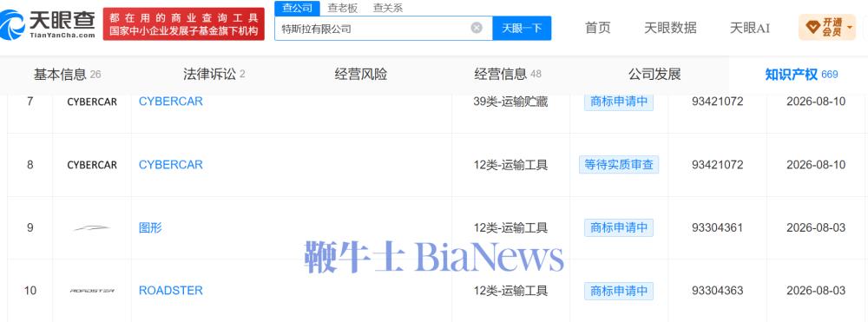868x322 pixels.
Task: Switch to the 经营信息 tab
Action: (x=508, y=74)
